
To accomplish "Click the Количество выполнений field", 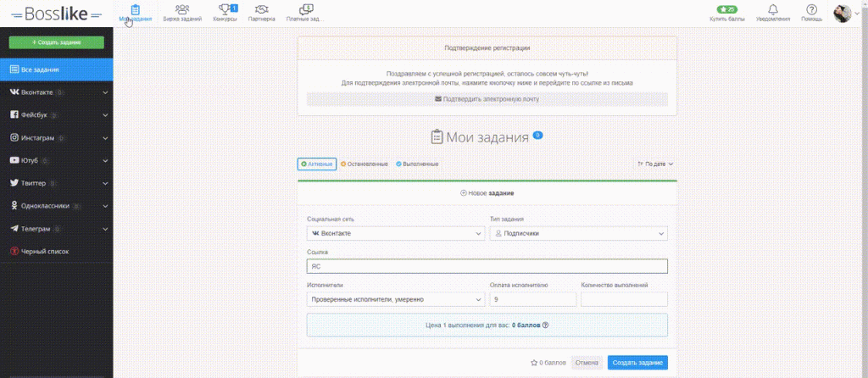I will 624,299.
